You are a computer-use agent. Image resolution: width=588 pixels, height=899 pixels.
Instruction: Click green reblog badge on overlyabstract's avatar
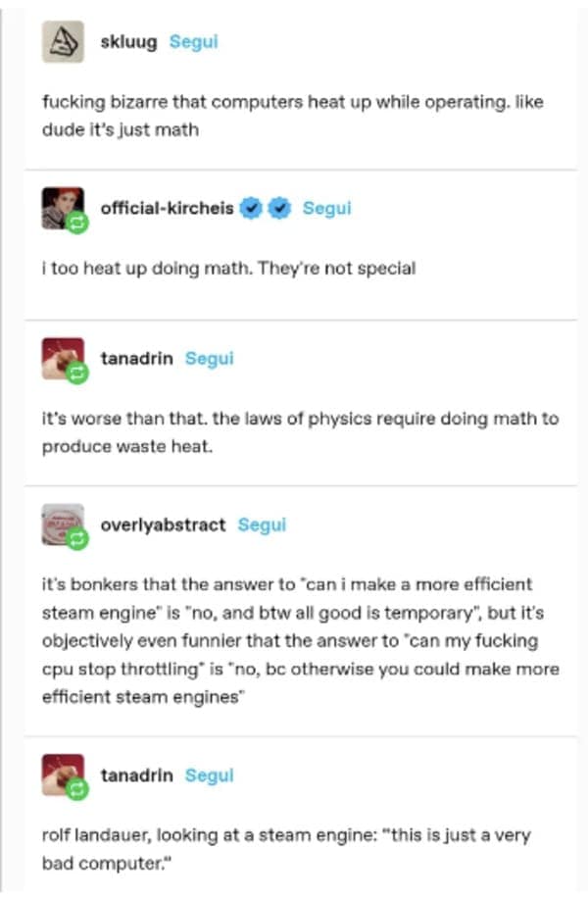coord(79,540)
